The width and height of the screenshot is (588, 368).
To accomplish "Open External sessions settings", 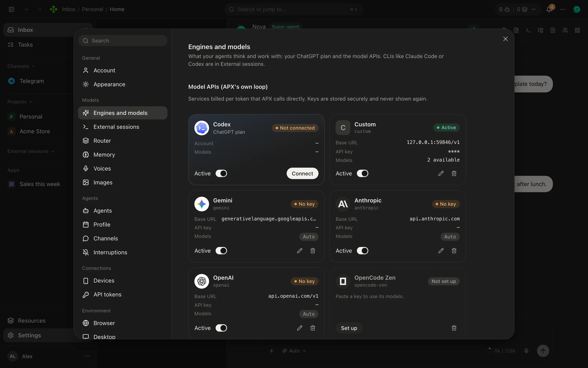I will click(122, 127).
